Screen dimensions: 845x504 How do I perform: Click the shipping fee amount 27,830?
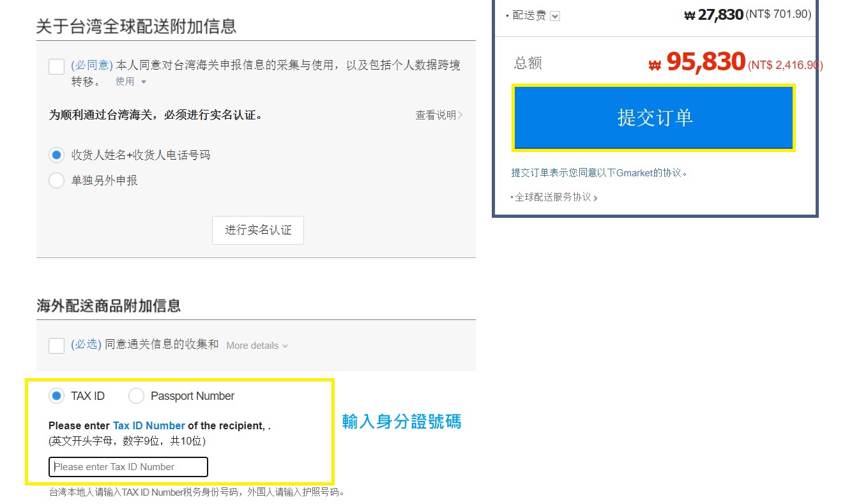[720, 15]
